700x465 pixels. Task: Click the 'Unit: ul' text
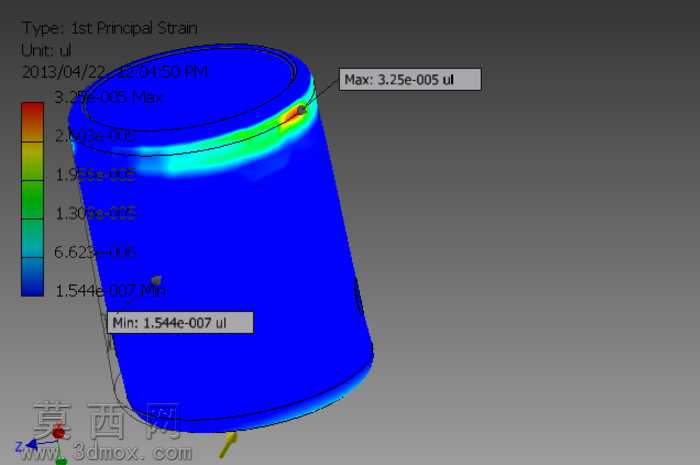(x=46, y=50)
